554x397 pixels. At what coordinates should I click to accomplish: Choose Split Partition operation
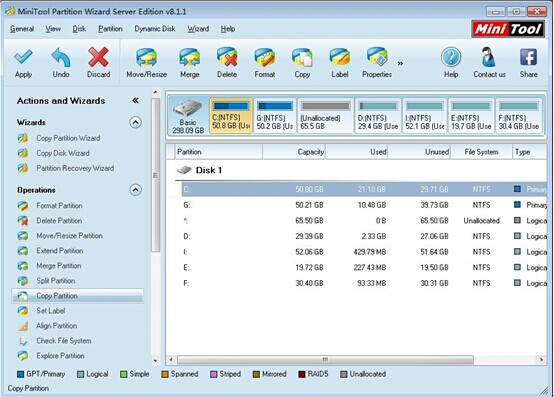(x=55, y=281)
